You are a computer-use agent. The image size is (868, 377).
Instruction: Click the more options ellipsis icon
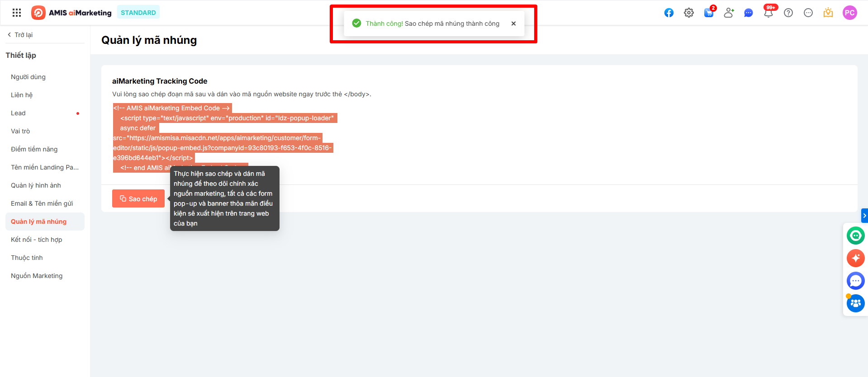coord(808,13)
